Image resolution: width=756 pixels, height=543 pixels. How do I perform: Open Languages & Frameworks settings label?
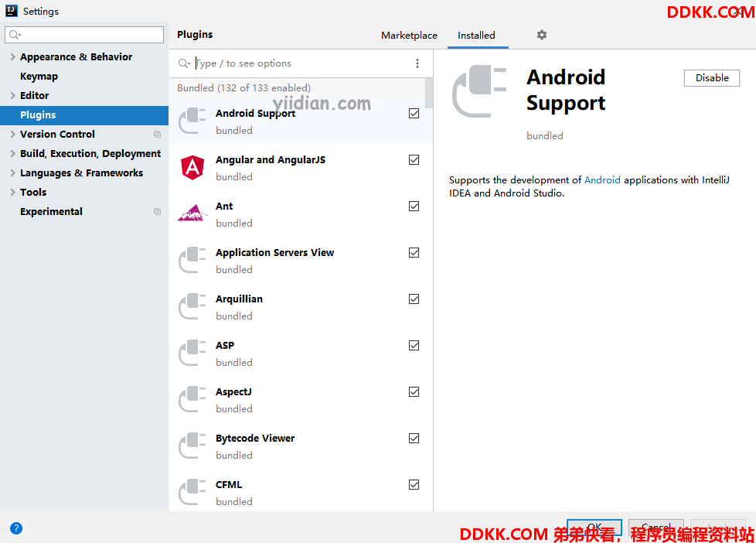coord(81,172)
